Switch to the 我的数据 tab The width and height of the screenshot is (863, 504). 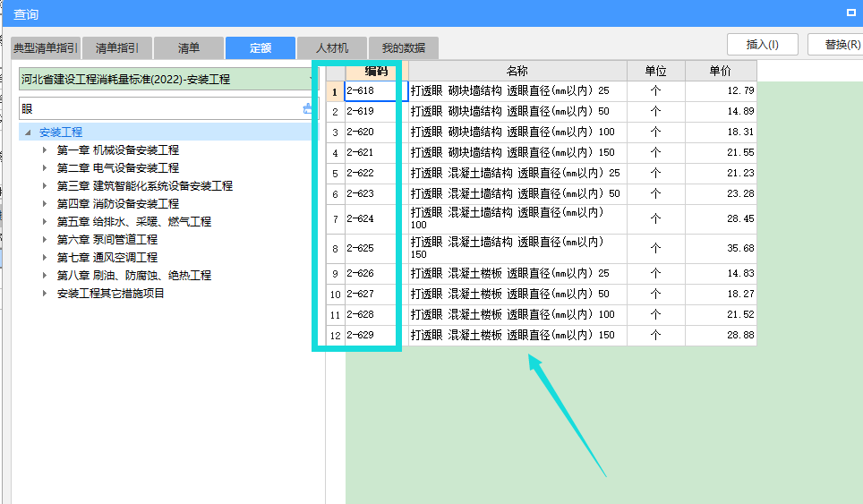click(x=404, y=48)
